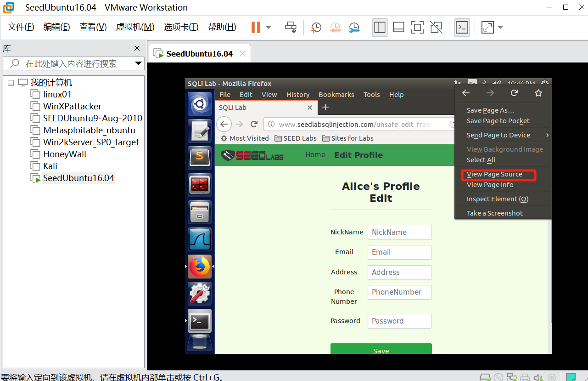Toggle the console view button
588x381 pixels.
[462, 27]
